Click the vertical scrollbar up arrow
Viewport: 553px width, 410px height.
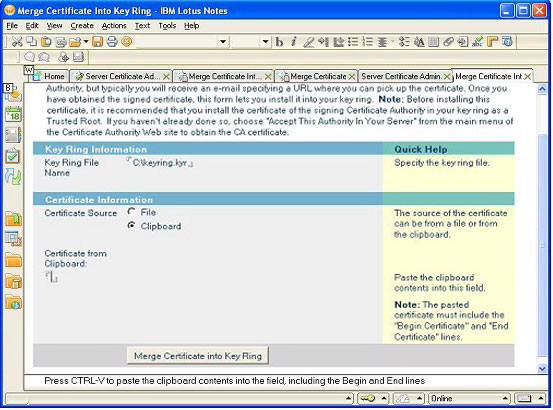pos(542,89)
